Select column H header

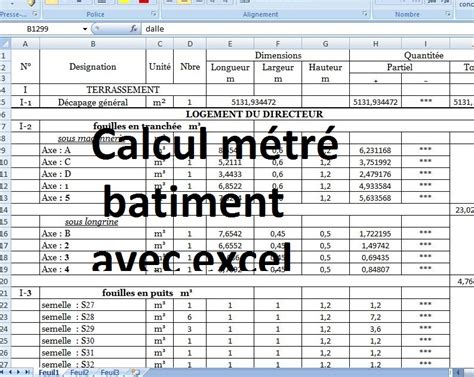pyautogui.click(x=376, y=44)
